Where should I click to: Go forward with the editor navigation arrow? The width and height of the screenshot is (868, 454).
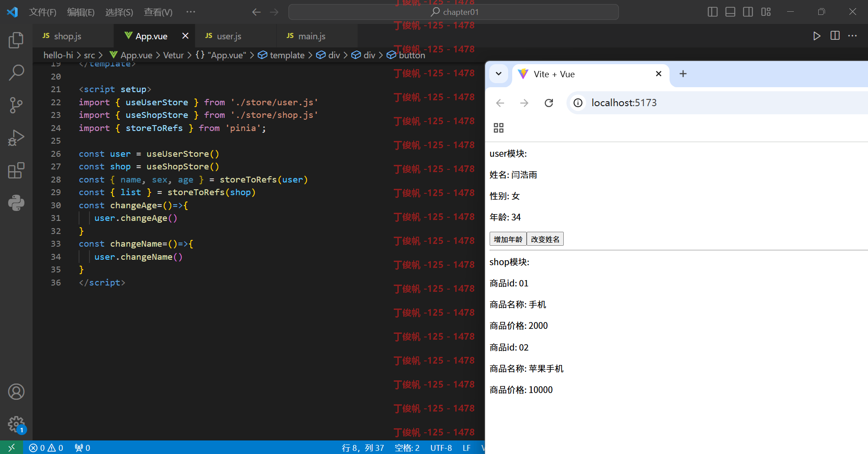[274, 12]
